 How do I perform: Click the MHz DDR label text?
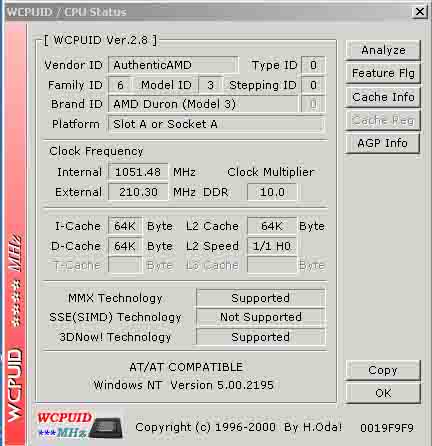(x=201, y=192)
